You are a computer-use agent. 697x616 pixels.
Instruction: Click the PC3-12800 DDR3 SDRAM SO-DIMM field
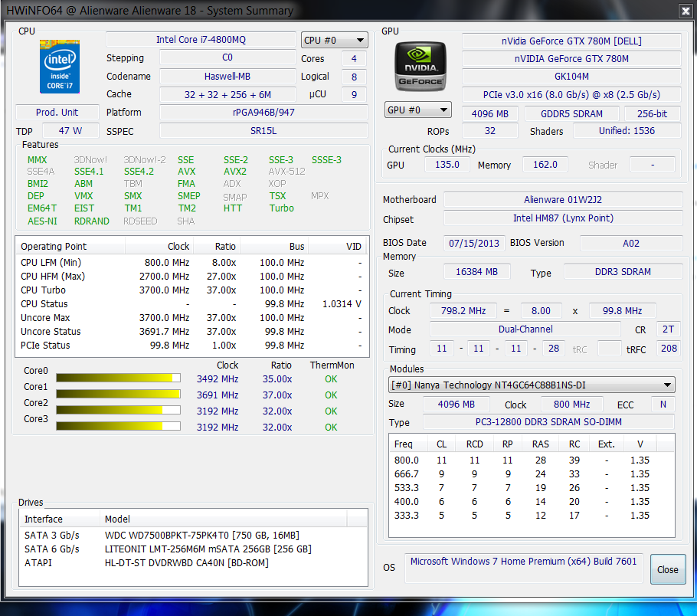click(548, 421)
